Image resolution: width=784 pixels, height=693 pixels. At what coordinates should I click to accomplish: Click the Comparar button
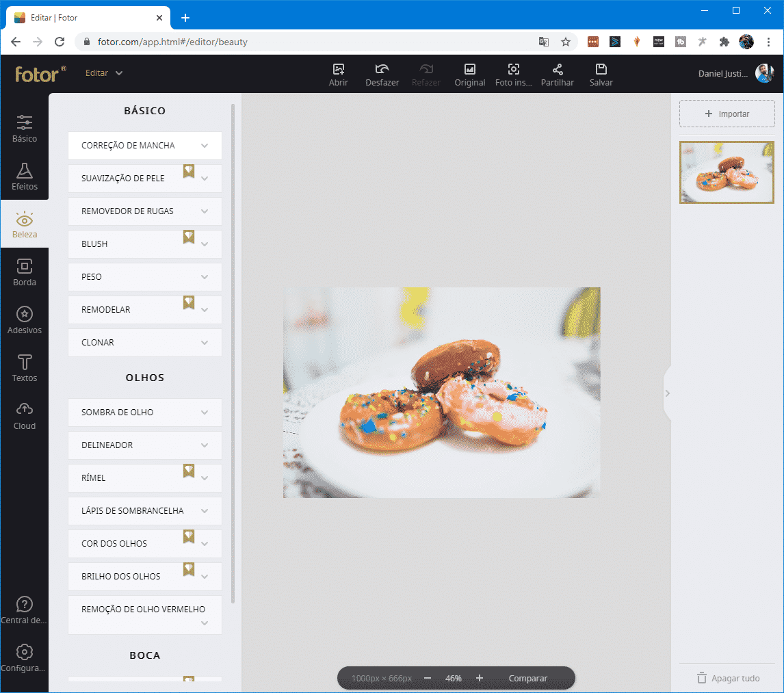[527, 679]
